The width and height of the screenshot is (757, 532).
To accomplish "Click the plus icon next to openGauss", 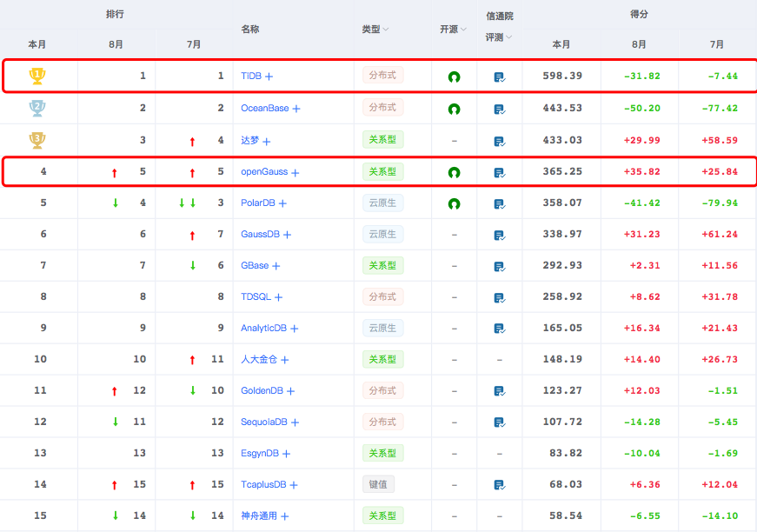I will tap(295, 172).
